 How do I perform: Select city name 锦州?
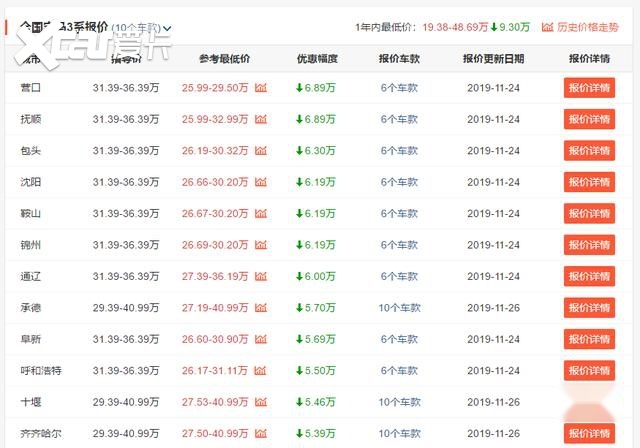point(31,245)
